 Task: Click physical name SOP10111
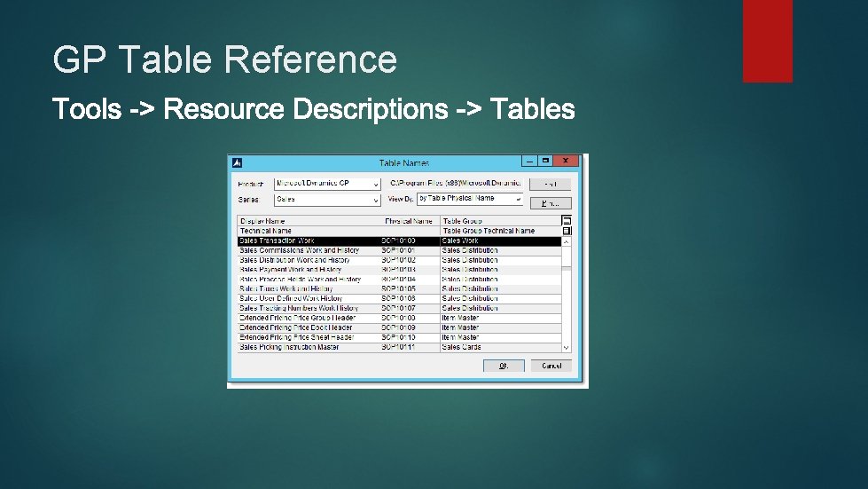(398, 347)
